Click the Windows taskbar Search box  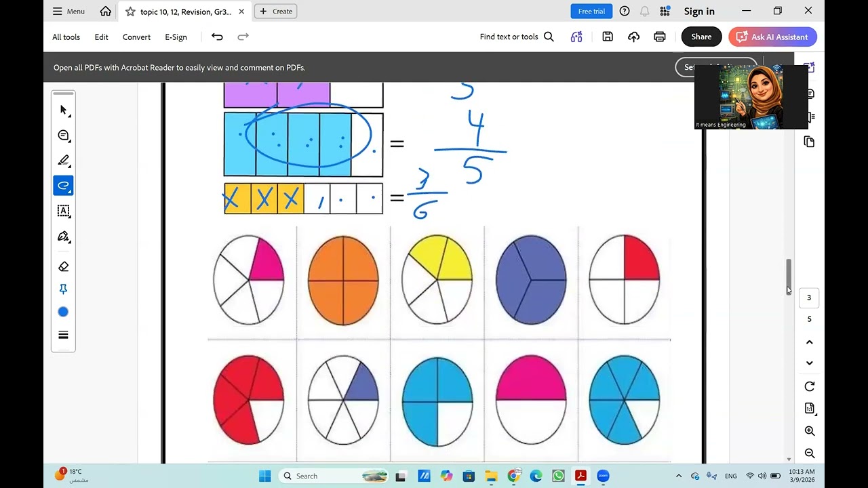(335, 476)
